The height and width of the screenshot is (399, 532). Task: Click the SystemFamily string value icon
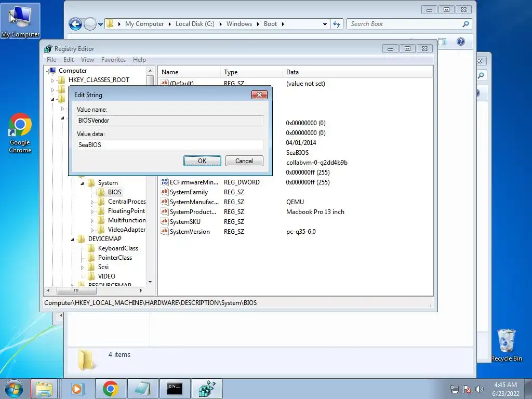165,192
